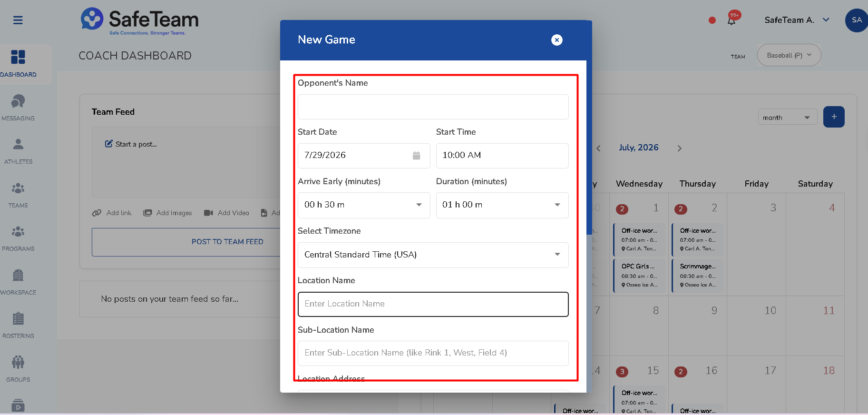Click the SA profile avatar
The image size is (868, 415).
pos(857,20)
